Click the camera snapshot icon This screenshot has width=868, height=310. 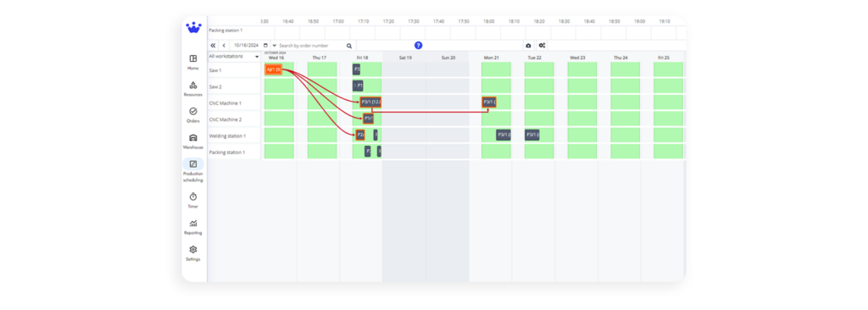click(528, 46)
